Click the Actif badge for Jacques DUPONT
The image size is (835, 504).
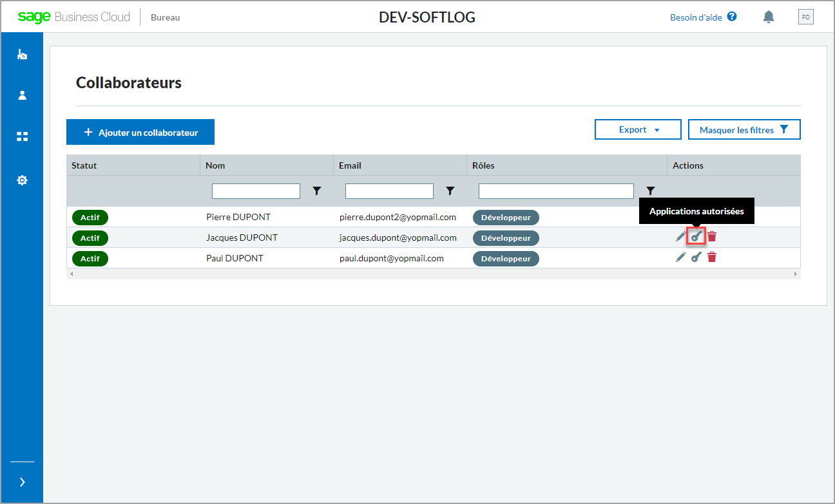(x=90, y=238)
